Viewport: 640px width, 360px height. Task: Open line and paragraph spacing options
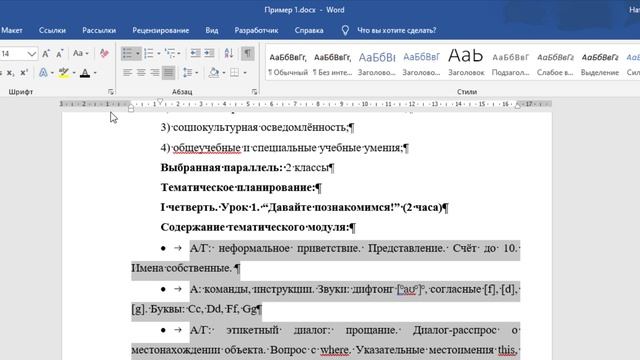[190, 73]
